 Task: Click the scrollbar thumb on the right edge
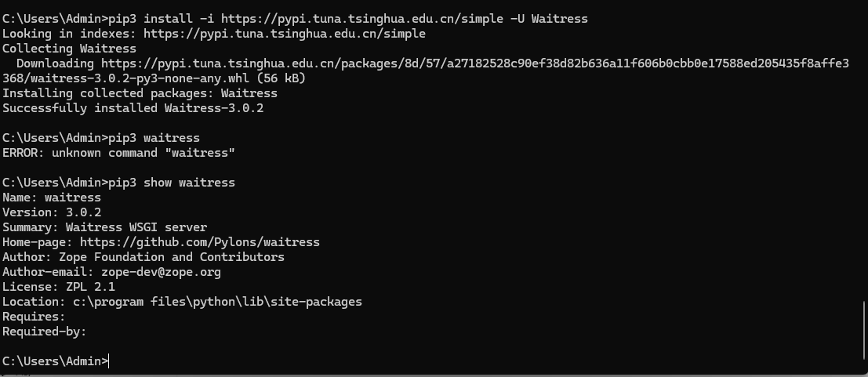click(x=863, y=325)
